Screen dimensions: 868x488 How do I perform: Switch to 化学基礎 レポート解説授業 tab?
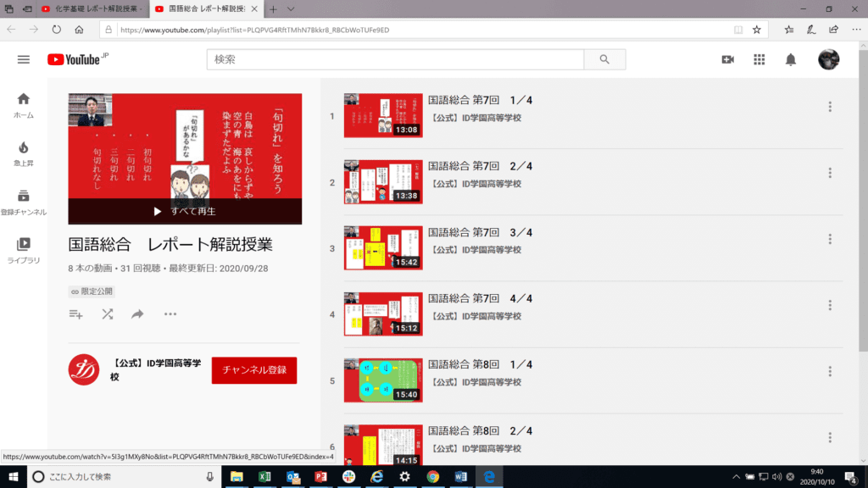point(93,8)
